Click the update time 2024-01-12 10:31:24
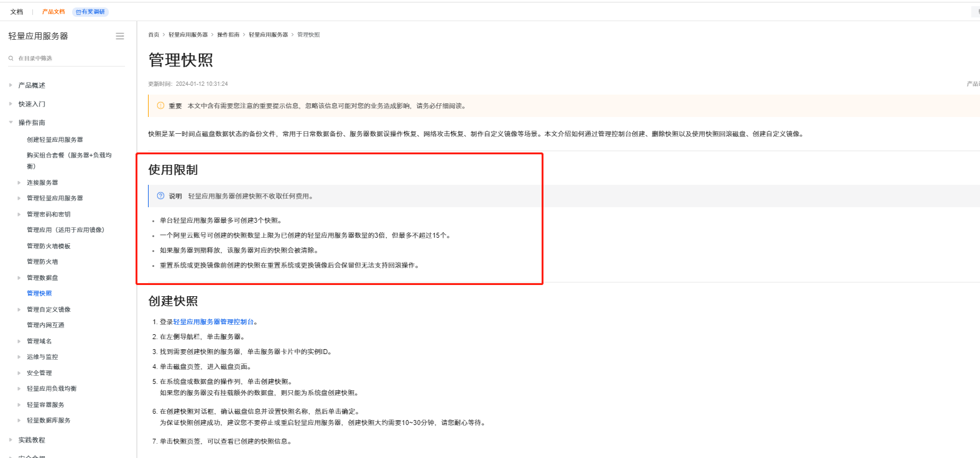 201,83
